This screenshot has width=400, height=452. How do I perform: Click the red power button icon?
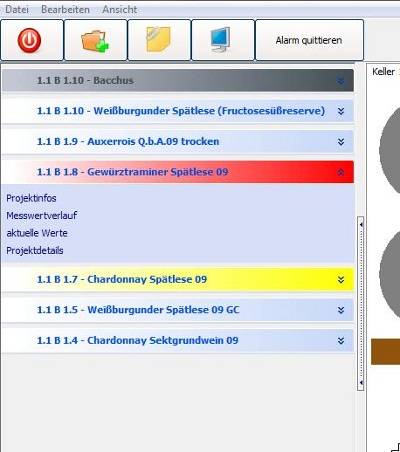point(30,40)
